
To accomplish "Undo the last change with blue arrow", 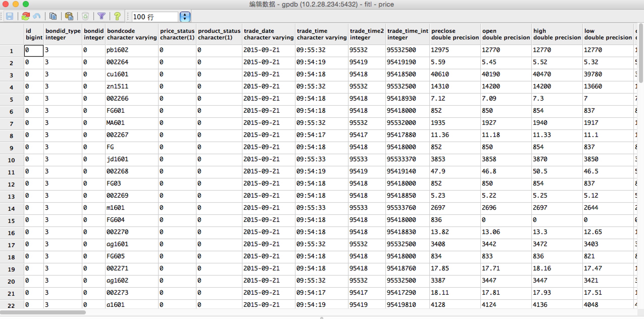I will pyautogui.click(x=37, y=16).
